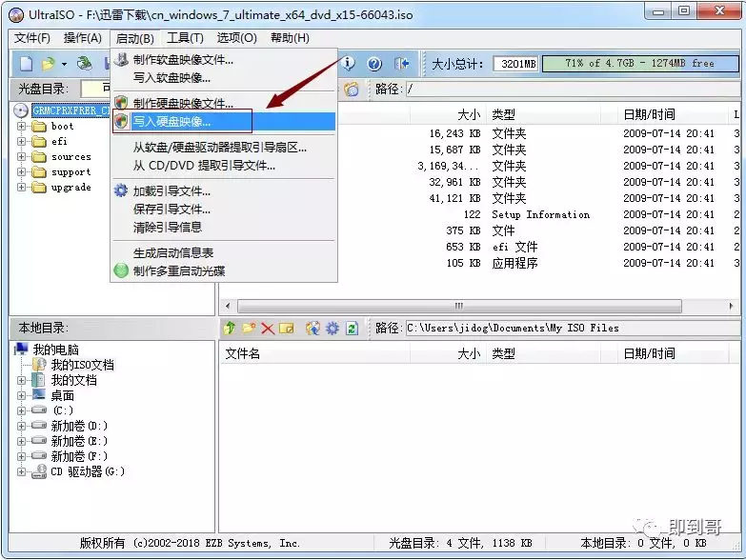Click the 大小总计 3201MB field
Screen dimensions: 746x560
pyautogui.click(x=515, y=64)
